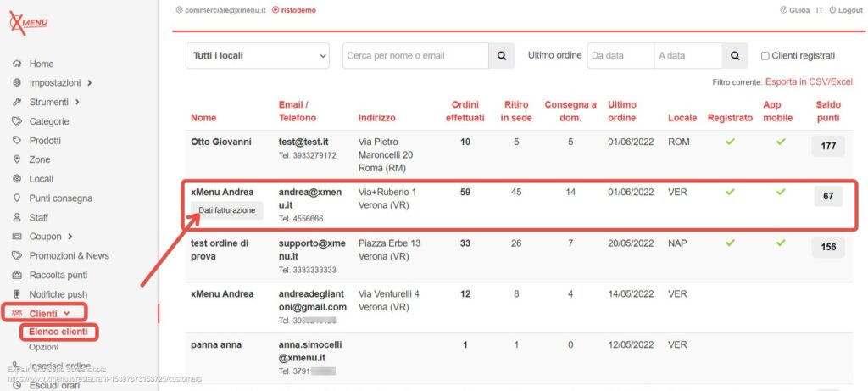Image resolution: width=868 pixels, height=391 pixels.
Task: Click the Staff person icon
Action: (x=18, y=217)
